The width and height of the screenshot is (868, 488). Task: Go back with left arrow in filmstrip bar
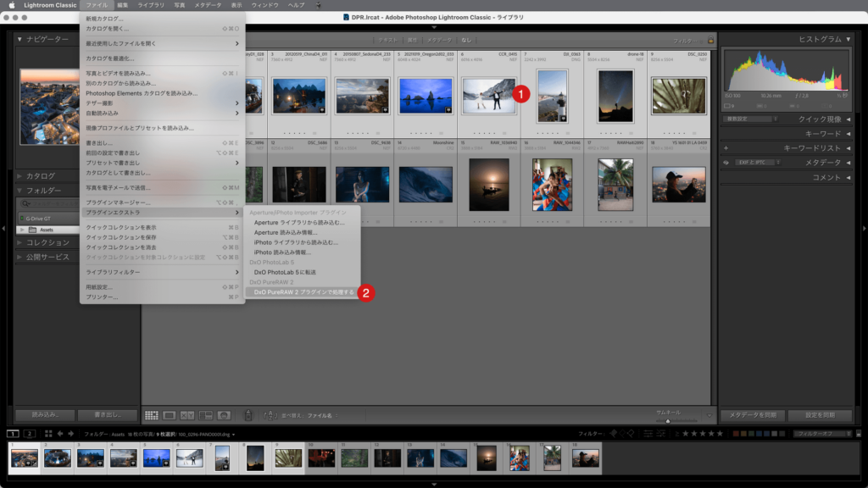(60, 434)
